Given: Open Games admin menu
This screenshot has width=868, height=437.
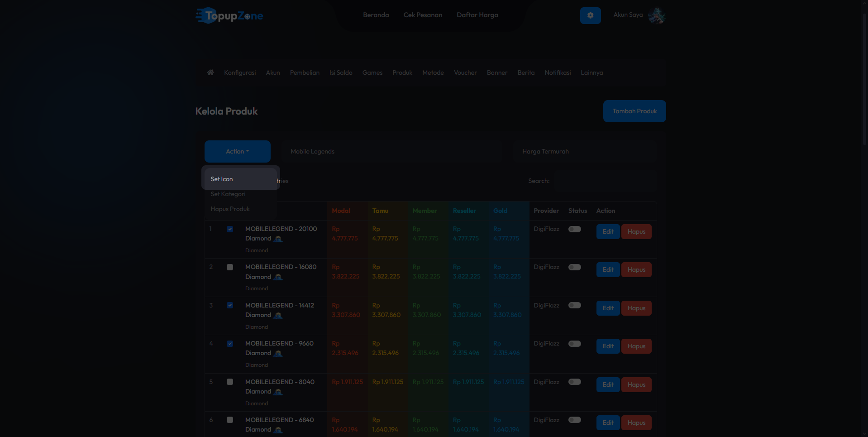Looking at the screenshot, I should 372,72.
